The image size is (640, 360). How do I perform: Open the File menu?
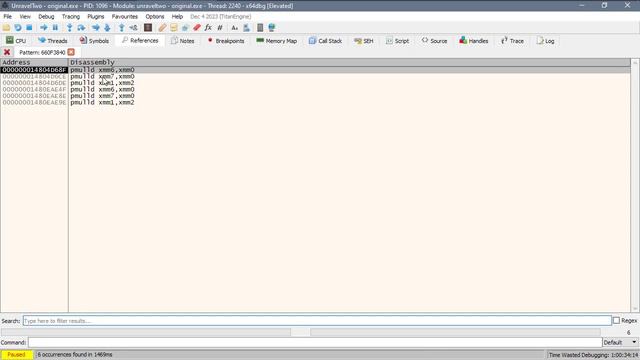point(7,16)
